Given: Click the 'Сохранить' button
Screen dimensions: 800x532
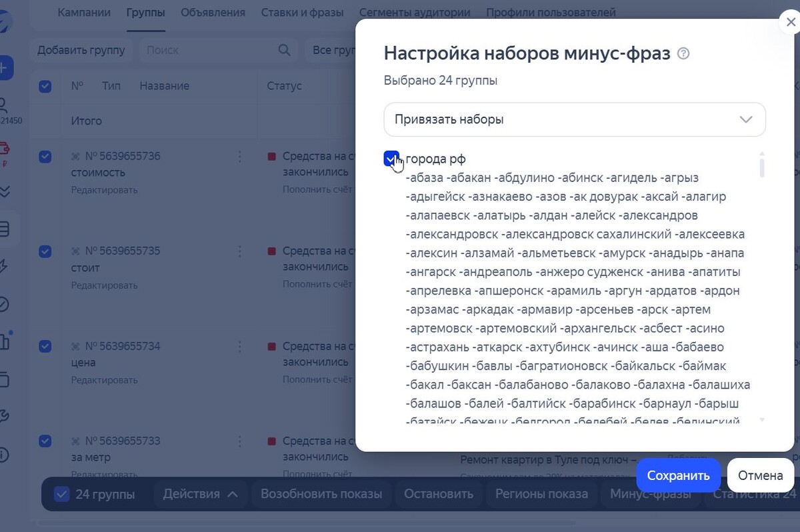Looking at the screenshot, I should coord(678,475).
